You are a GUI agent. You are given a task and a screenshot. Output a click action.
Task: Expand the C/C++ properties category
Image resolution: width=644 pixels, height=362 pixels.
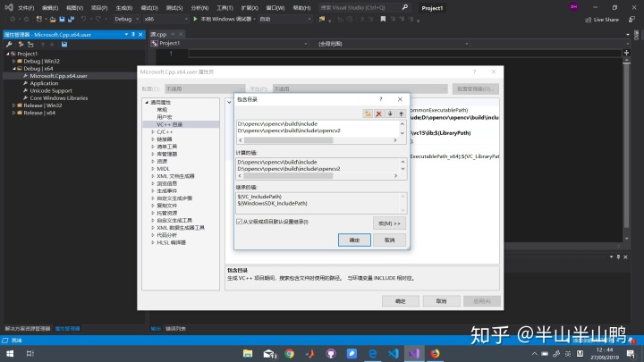tap(153, 131)
